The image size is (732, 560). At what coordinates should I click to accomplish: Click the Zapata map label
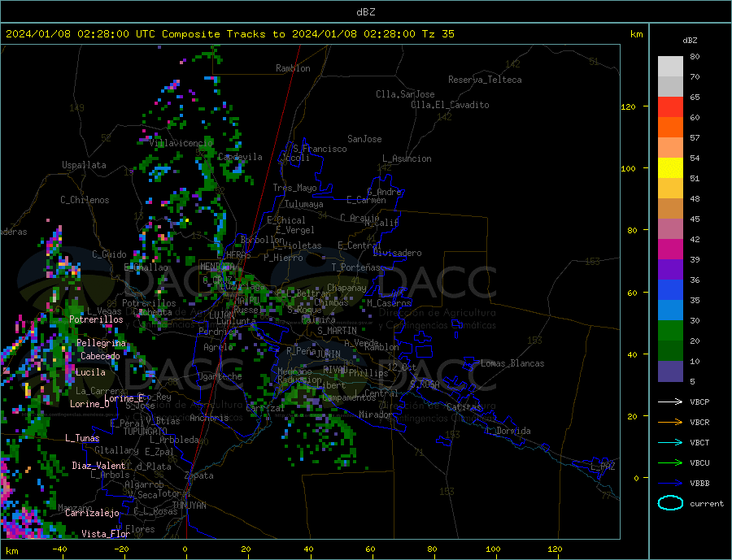coord(199,476)
